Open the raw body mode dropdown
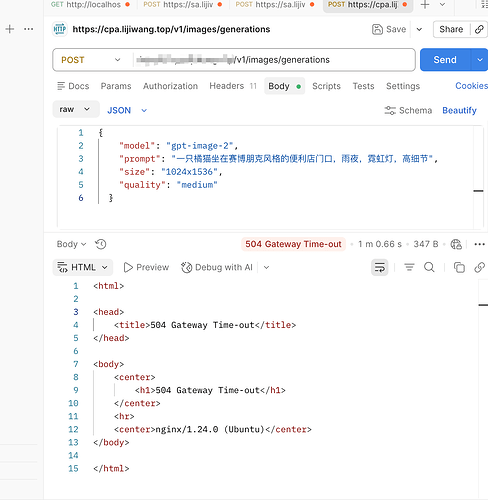Viewport: 488px width, 500px height. [76, 109]
